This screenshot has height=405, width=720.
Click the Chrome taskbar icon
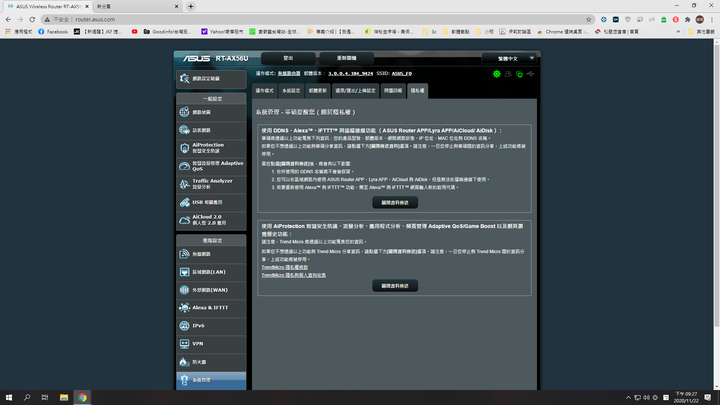click(x=82, y=398)
